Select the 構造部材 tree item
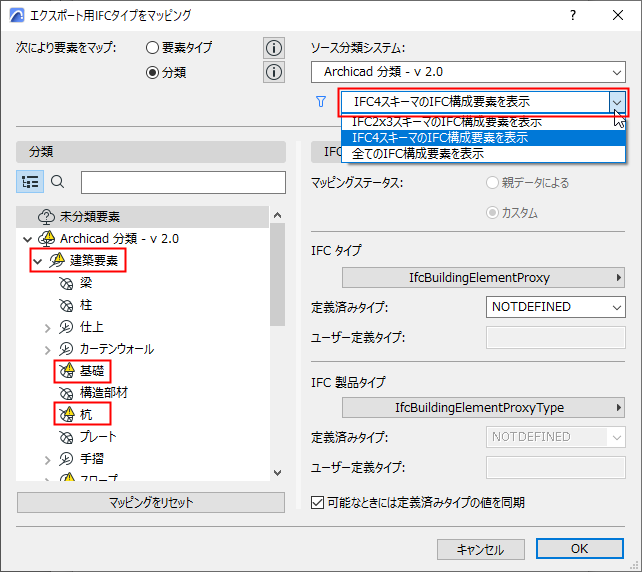 pos(104,393)
